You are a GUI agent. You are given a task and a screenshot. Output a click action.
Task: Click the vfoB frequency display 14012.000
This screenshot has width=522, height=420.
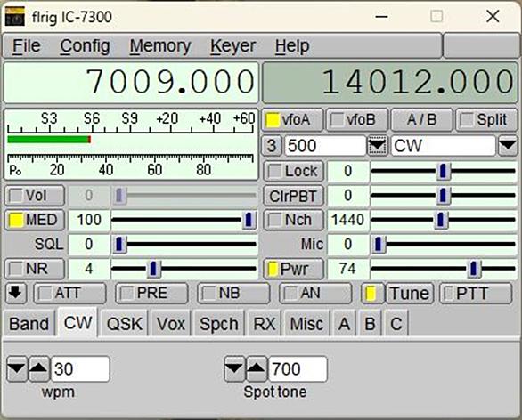tap(390, 83)
